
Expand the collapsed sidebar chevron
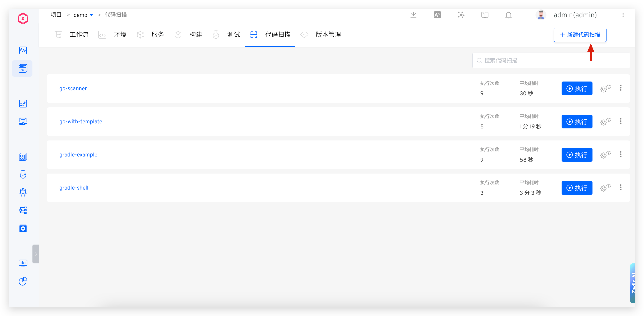click(x=36, y=254)
